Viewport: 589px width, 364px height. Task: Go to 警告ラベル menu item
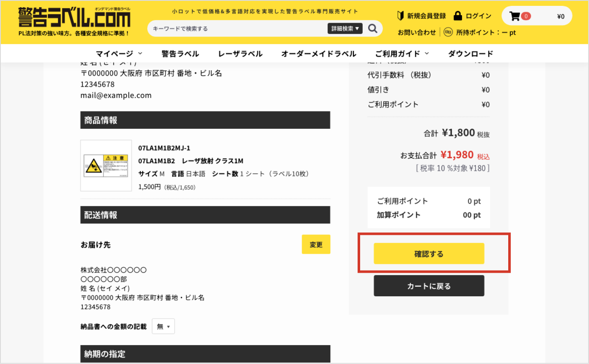click(180, 53)
